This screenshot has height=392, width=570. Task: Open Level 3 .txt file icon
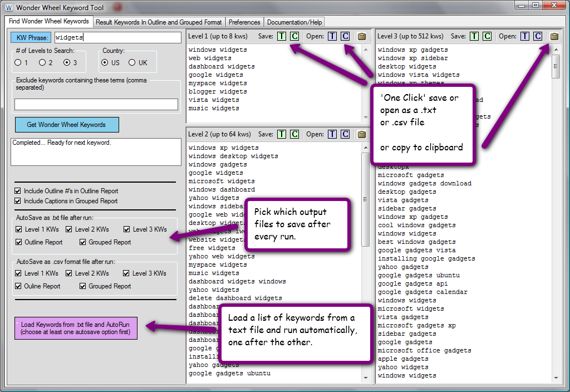click(524, 36)
